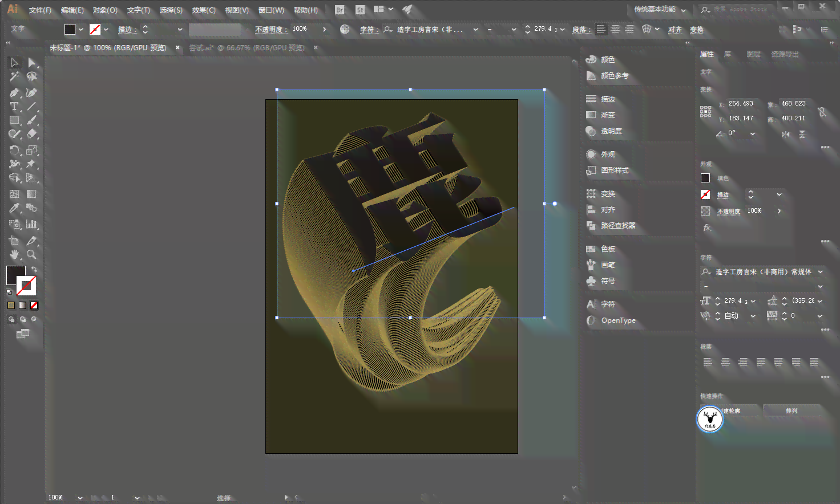Select the Hand tool
This screenshot has width=840, height=504.
[14, 254]
